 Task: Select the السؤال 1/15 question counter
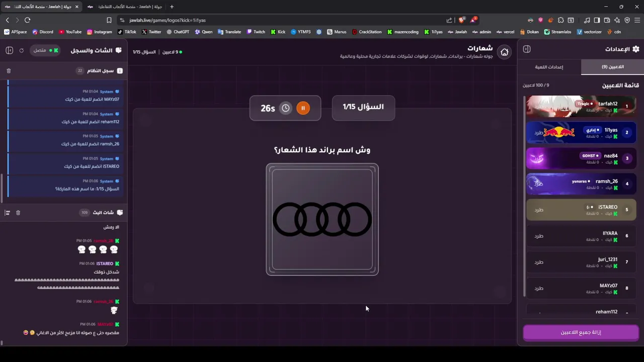[x=363, y=107]
